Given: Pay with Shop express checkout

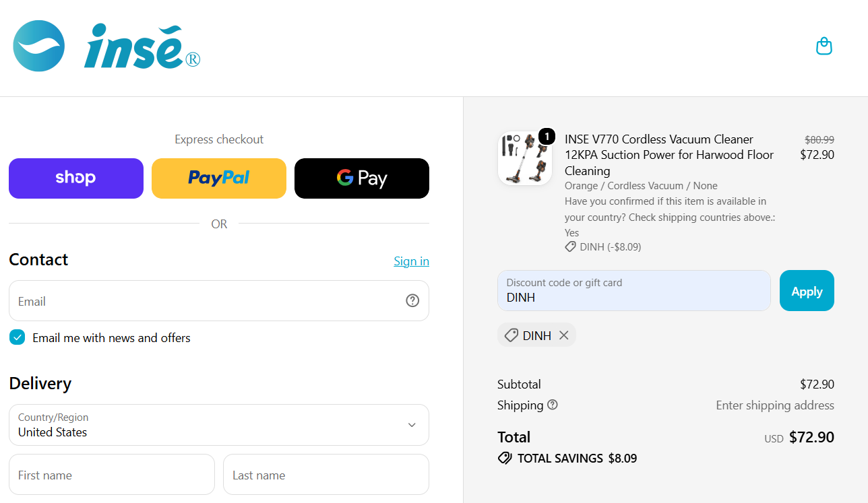Looking at the screenshot, I should point(76,178).
